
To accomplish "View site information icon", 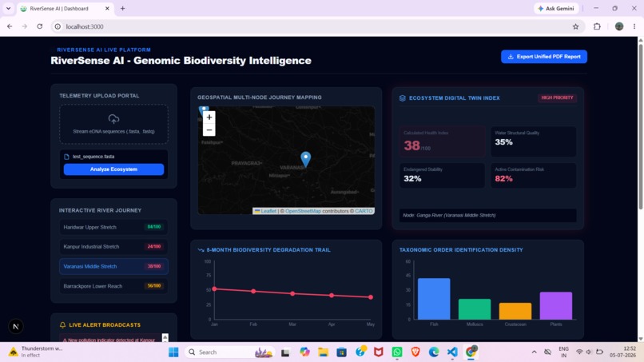I will point(58,26).
